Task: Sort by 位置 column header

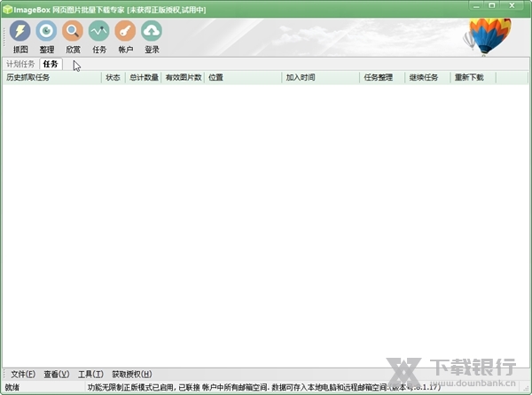Action: pyautogui.click(x=243, y=78)
